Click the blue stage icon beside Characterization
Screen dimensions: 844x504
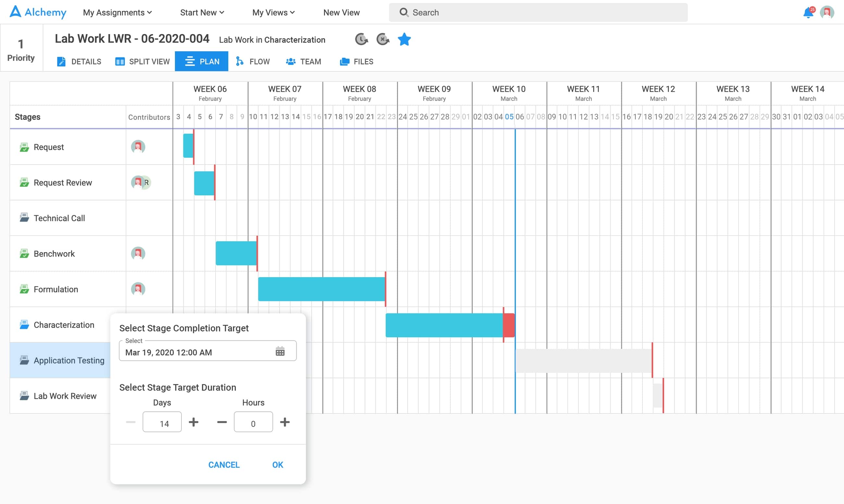click(x=24, y=324)
